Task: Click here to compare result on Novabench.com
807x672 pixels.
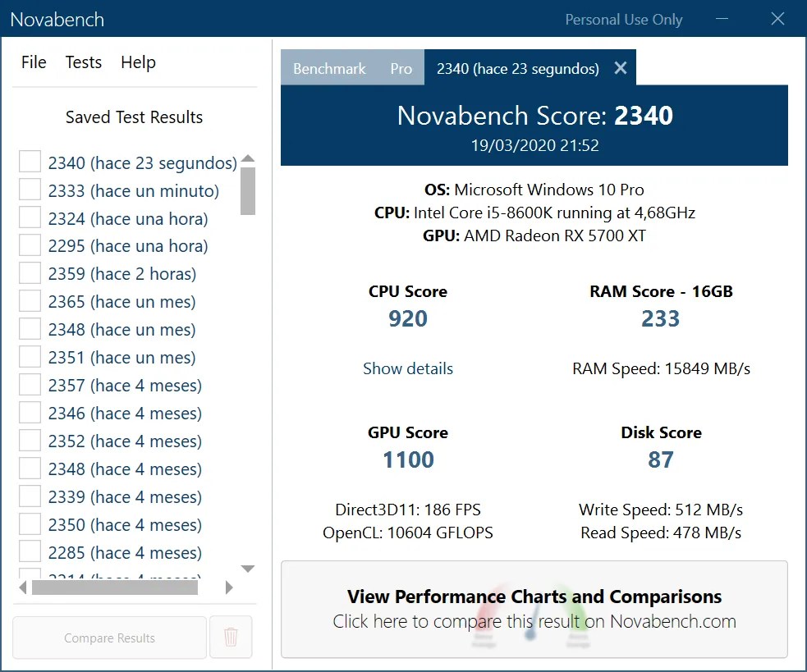Action: tap(534, 621)
